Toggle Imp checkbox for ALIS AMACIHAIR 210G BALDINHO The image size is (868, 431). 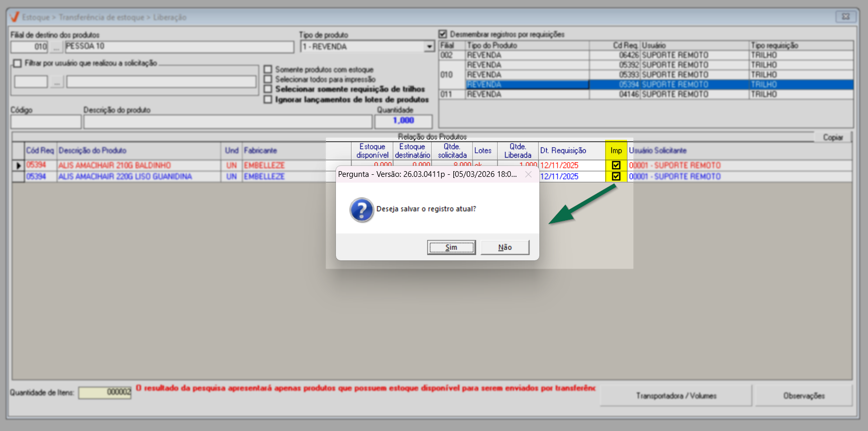[616, 165]
